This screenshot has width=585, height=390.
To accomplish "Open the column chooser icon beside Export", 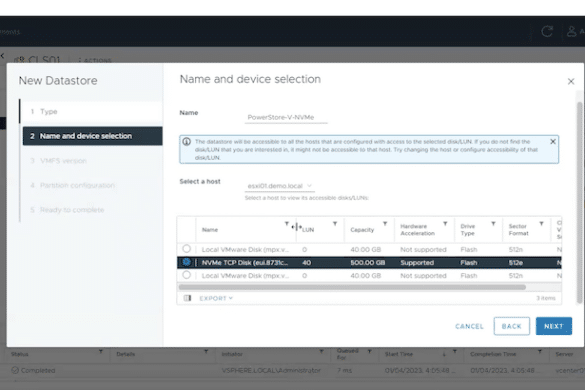I will pos(187,298).
